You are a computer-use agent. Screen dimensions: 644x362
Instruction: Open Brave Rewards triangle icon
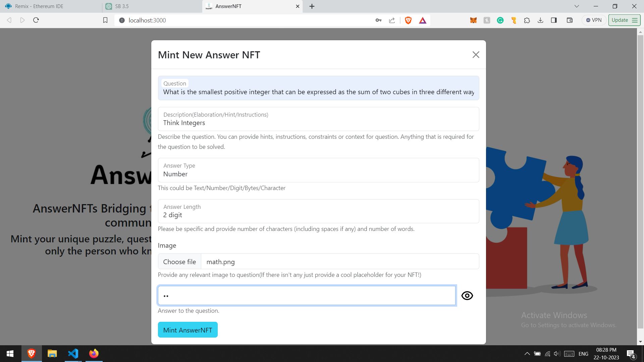(423, 20)
